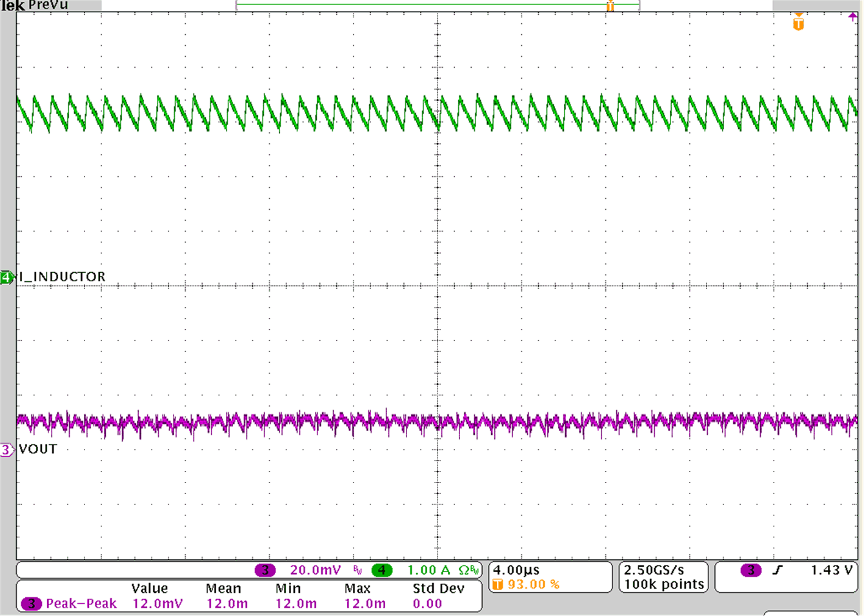Click the I_INDUCTOR waveform label
864x616 pixels.
click(x=61, y=277)
